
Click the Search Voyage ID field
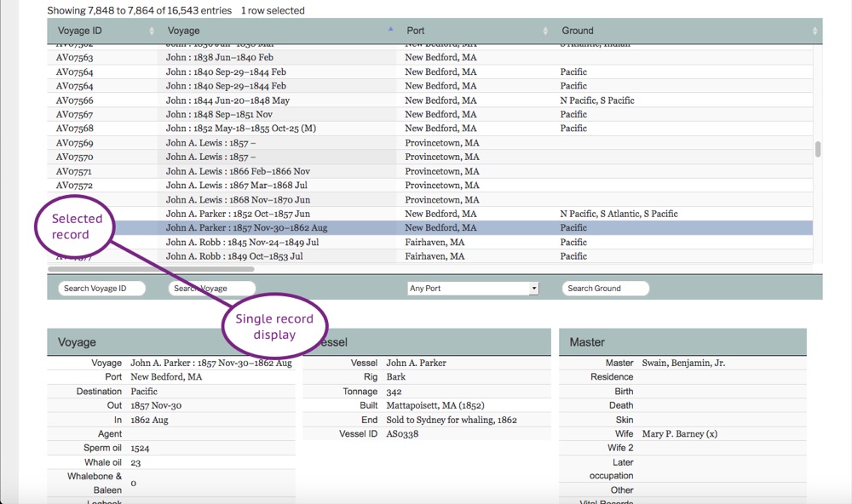coord(102,289)
